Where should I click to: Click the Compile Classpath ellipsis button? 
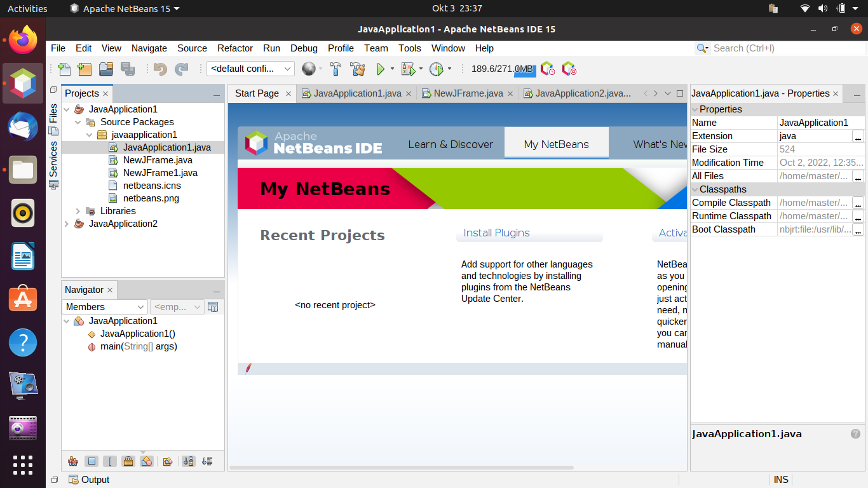tap(858, 203)
